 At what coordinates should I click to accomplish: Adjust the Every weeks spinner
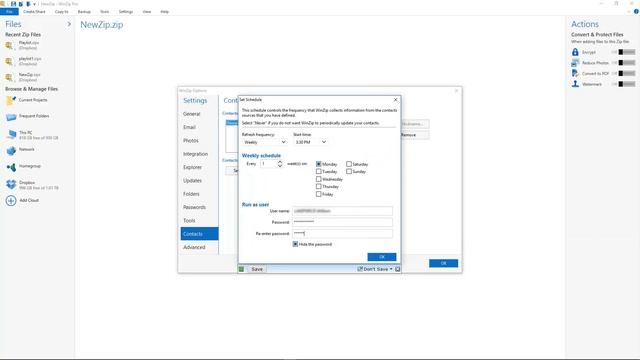(280, 164)
